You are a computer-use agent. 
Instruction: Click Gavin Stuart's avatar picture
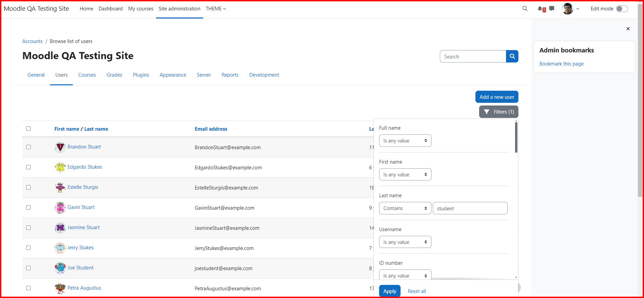pyautogui.click(x=60, y=208)
